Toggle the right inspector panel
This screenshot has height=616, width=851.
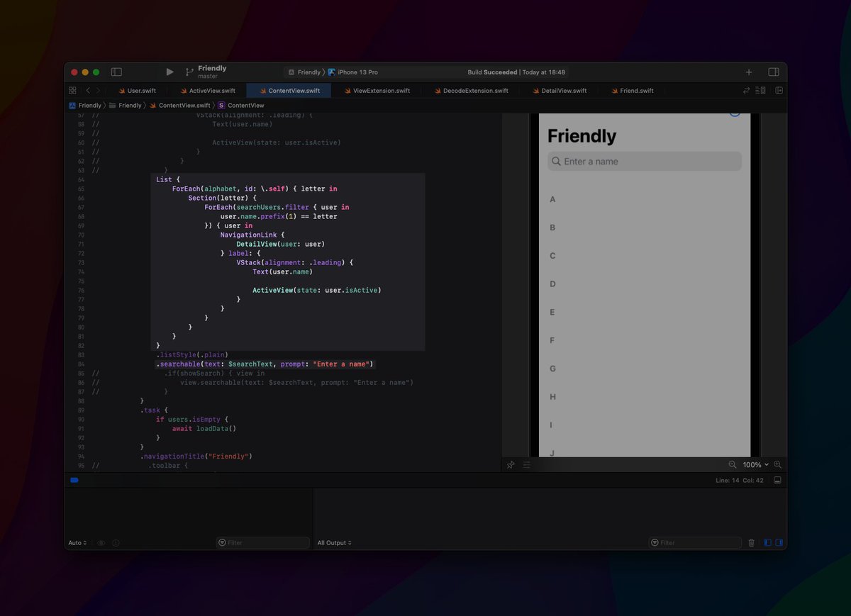[774, 72]
